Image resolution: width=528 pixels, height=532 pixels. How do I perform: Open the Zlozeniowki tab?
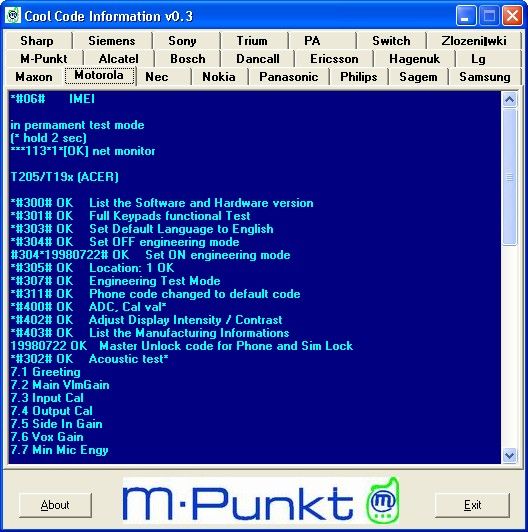[x=474, y=41]
